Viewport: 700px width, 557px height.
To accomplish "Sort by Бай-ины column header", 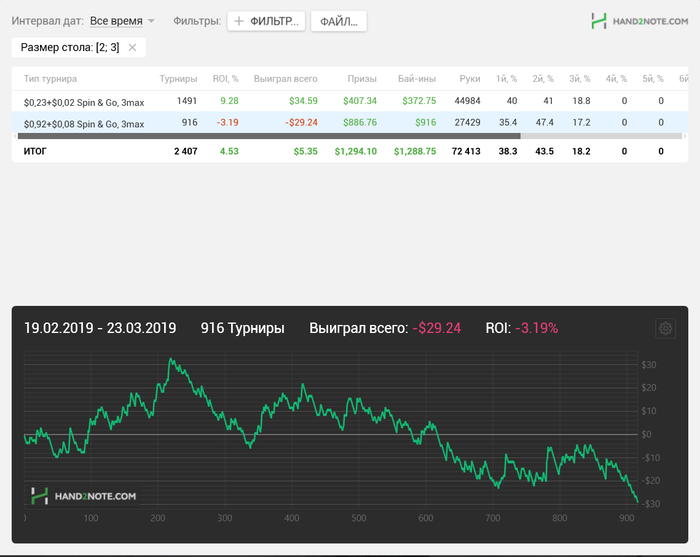I will [417, 78].
